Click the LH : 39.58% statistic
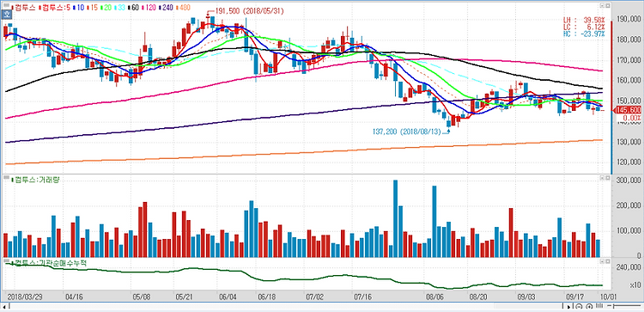 pyautogui.click(x=584, y=20)
